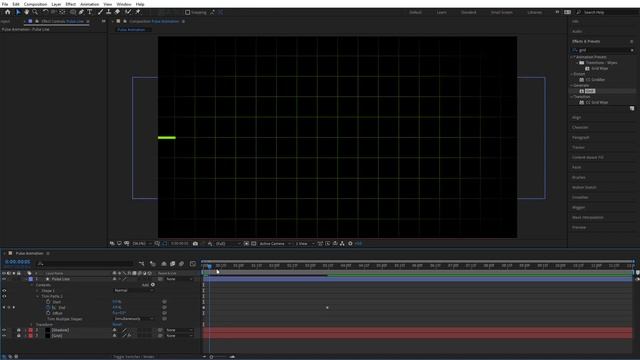Collapse the Trim Paths 1 group
The image size is (640, 360).
click(x=38, y=296)
